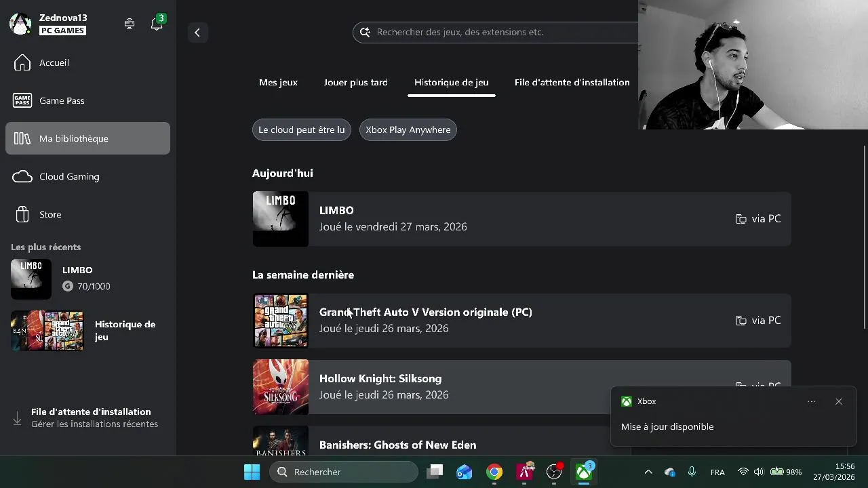The height and width of the screenshot is (488, 868).
Task: Open Grand Theft Auto V Version originale row
Action: (521, 320)
